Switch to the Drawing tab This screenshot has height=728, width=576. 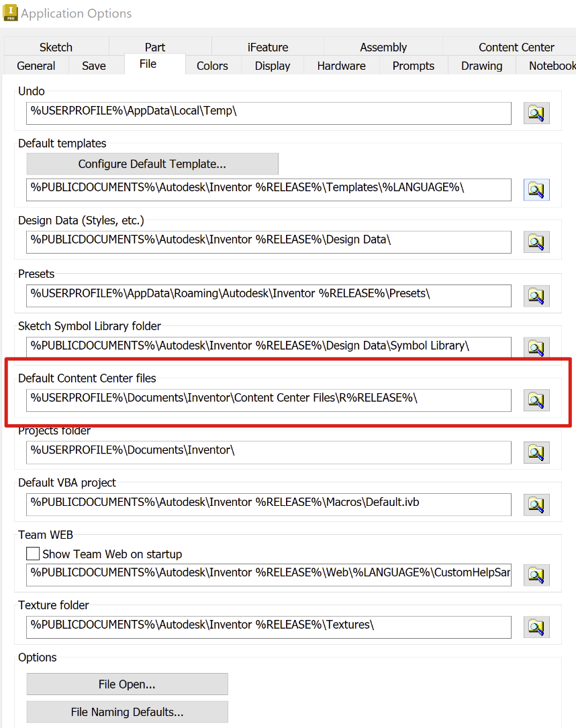pos(481,65)
